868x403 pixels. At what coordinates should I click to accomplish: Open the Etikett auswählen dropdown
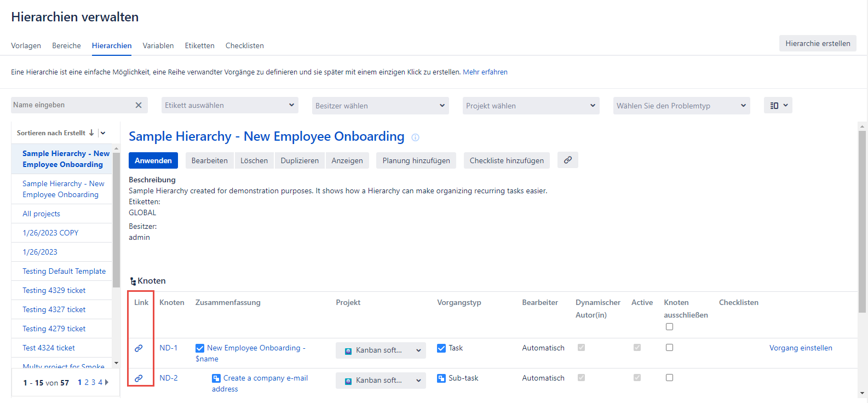tap(230, 105)
